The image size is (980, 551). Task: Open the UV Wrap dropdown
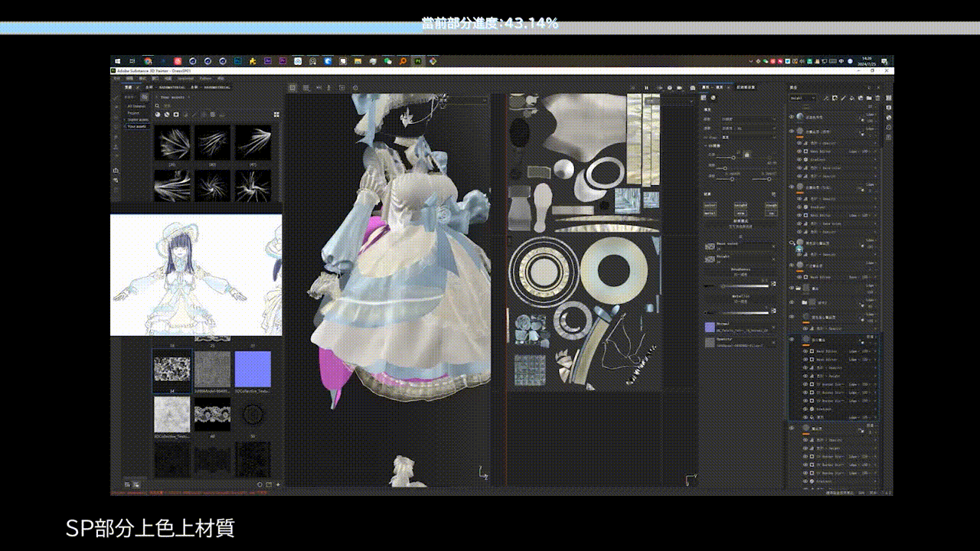[x=748, y=137]
